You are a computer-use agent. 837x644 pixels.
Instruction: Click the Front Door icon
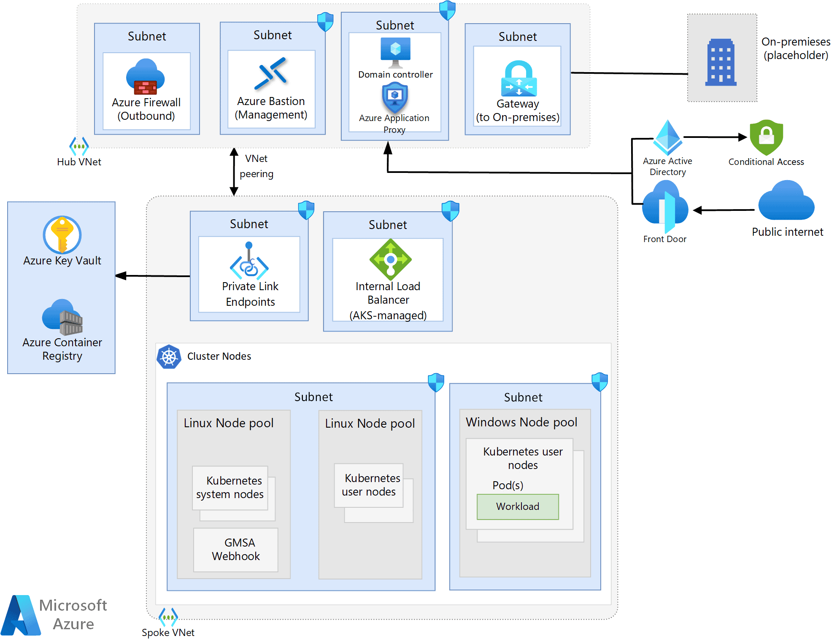click(x=665, y=207)
